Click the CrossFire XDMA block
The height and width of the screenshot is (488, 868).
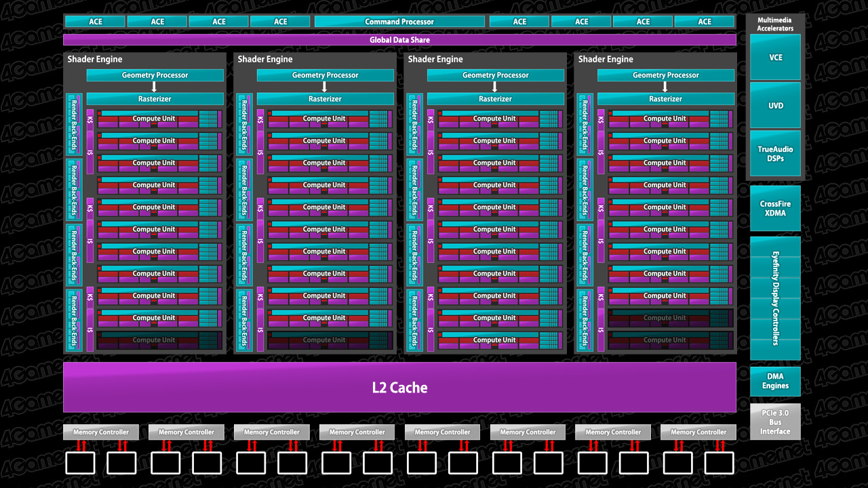775,209
